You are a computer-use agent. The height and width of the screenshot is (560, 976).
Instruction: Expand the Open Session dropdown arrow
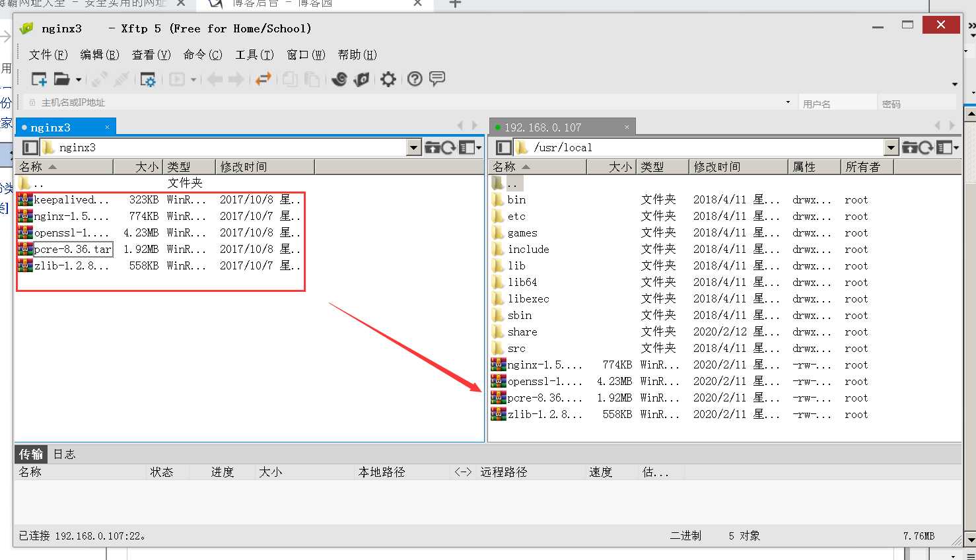79,80
